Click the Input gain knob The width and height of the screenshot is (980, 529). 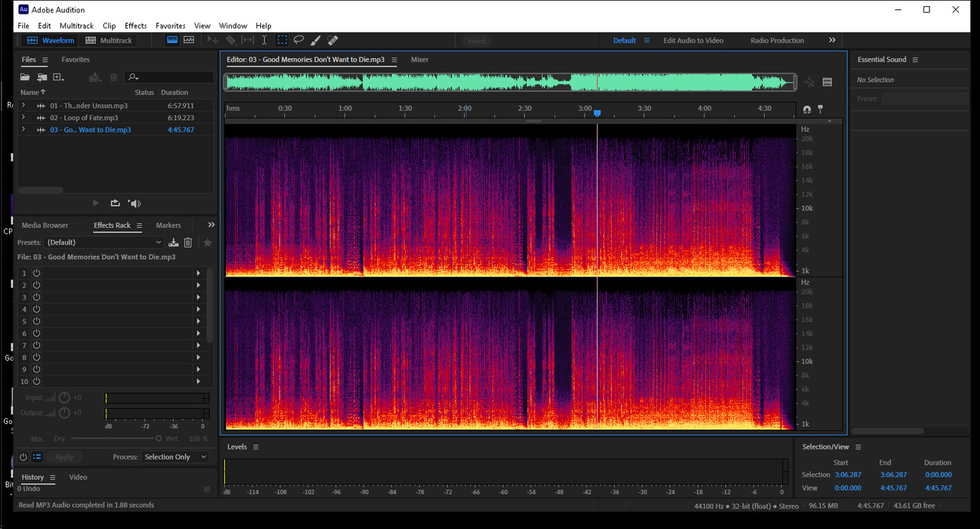coord(64,397)
